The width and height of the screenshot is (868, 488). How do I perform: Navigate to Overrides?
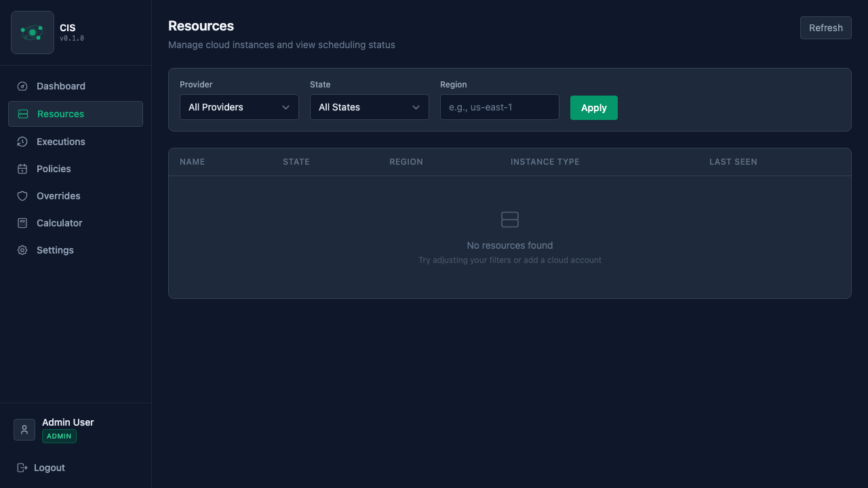(x=75, y=196)
